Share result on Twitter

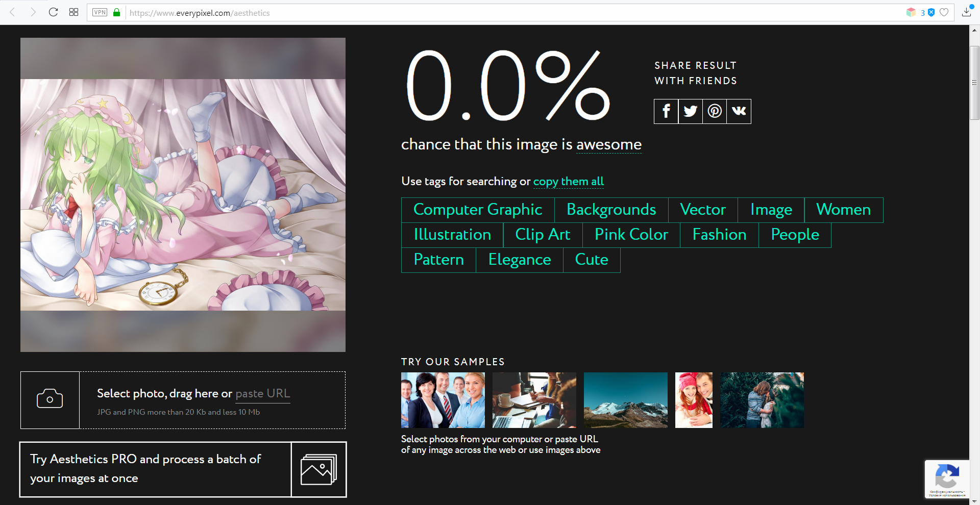click(x=691, y=111)
